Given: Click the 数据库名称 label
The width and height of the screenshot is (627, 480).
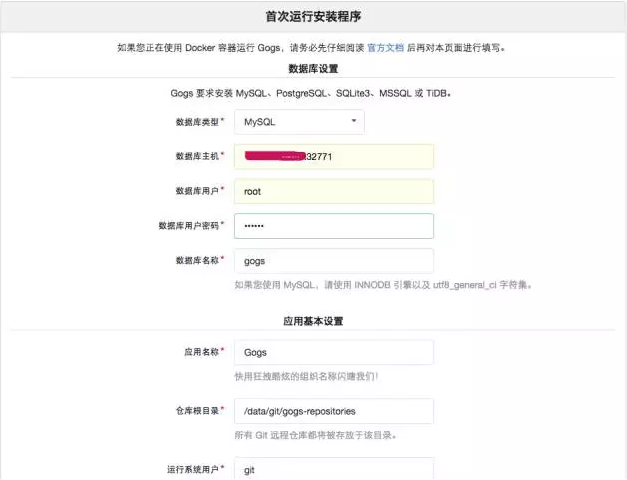Looking at the screenshot, I should (197, 261).
